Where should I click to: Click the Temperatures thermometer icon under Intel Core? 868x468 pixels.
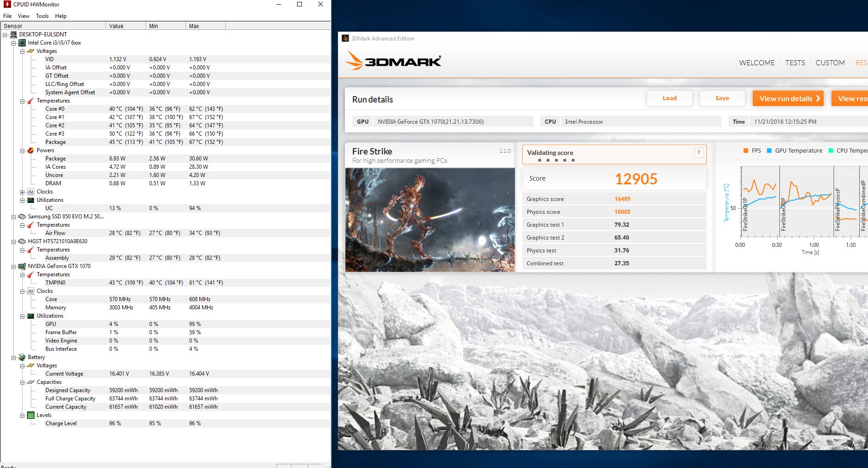(31, 101)
